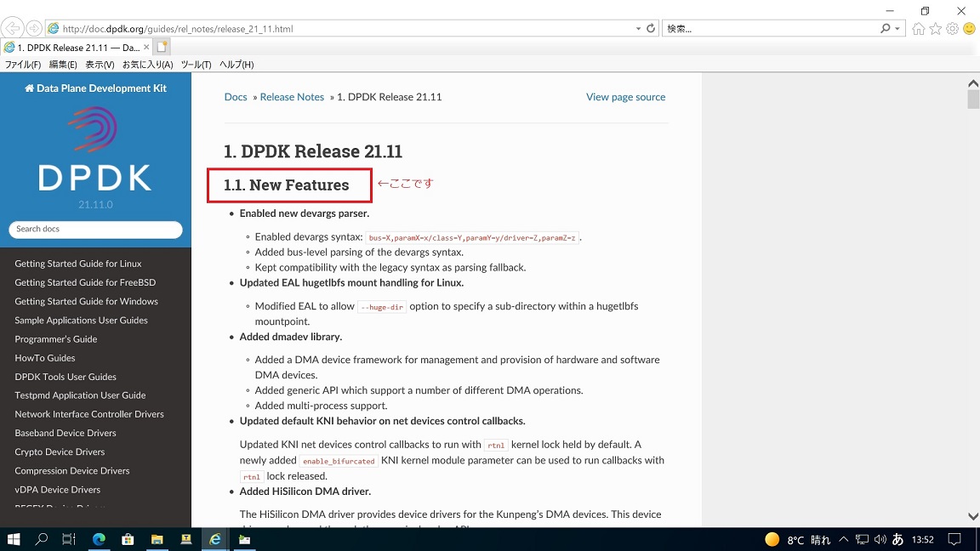Select the DPDK Release 21.11 browser tab
The height and width of the screenshot is (551, 980).
77,47
